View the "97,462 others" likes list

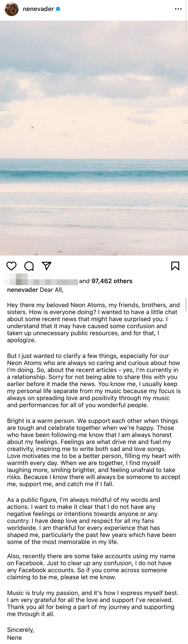coord(112,281)
